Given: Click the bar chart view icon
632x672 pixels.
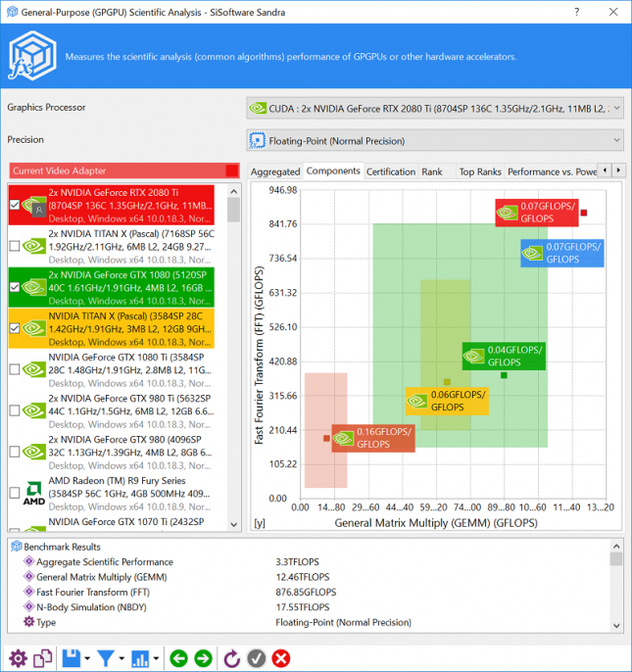Looking at the screenshot, I should [x=140, y=658].
